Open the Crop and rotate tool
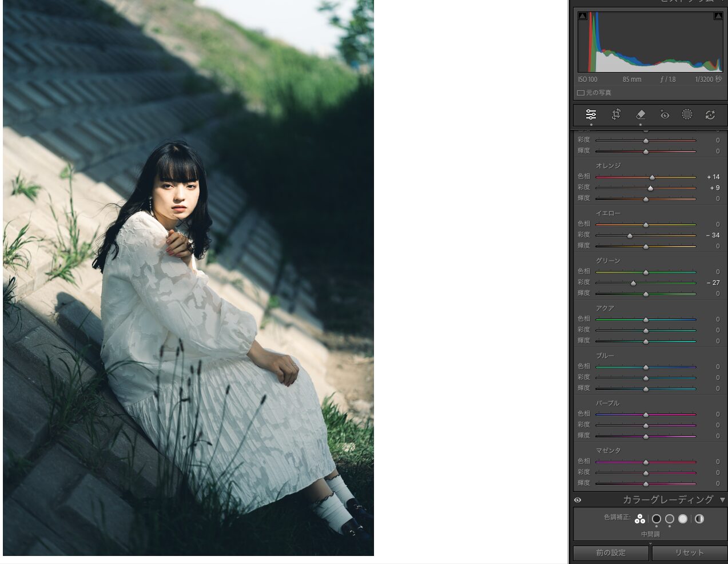728x564 pixels. pyautogui.click(x=616, y=114)
